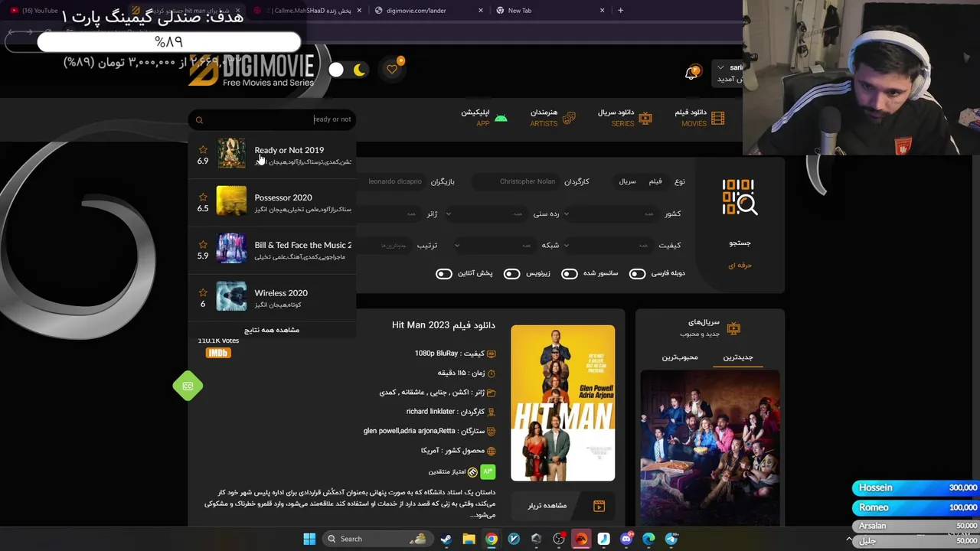Enable the دوبله فارسی switch
The image size is (980, 551).
point(637,273)
